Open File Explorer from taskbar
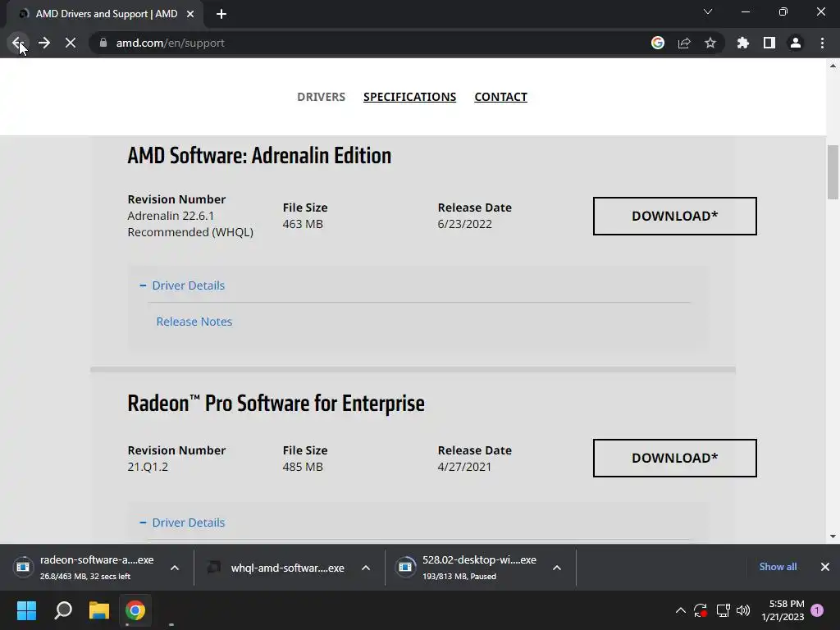 99,610
